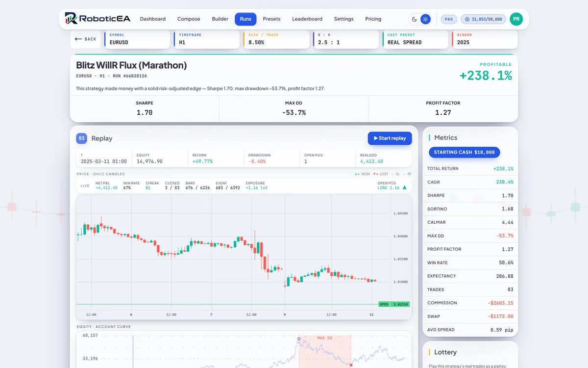Open the Timeframe H1 selector
This screenshot has height=368, width=588.
[207, 39]
